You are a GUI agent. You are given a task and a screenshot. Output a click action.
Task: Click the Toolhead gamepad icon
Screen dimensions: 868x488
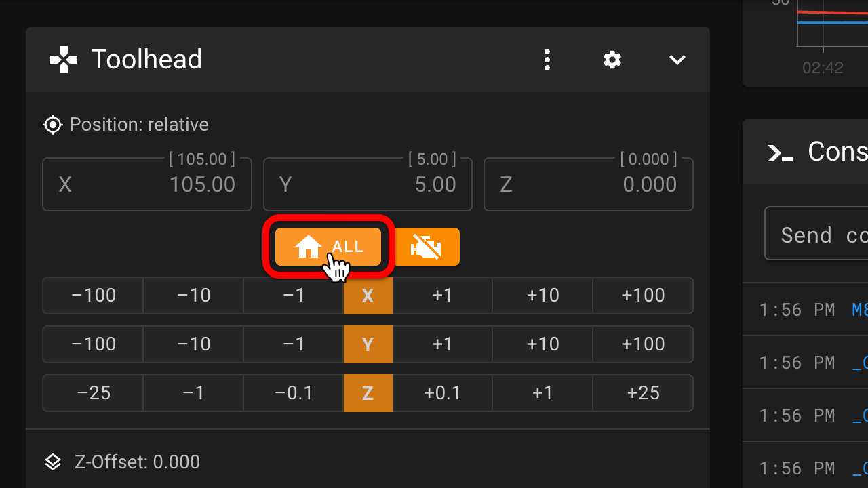[64, 60]
